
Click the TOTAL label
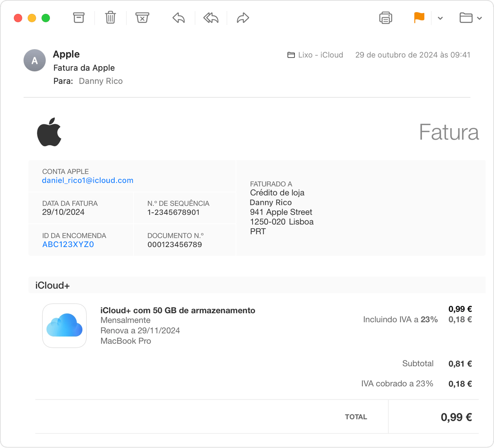pos(356,417)
